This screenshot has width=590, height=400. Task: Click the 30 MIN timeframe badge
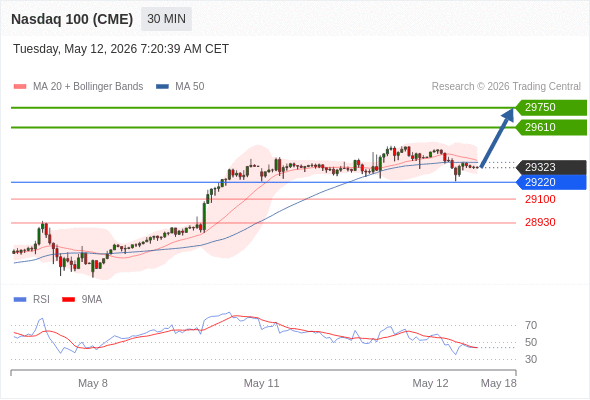click(166, 19)
